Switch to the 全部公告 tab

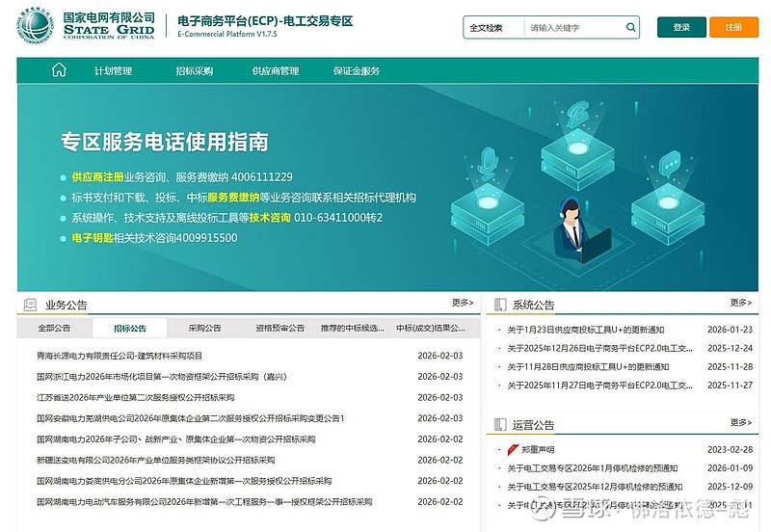54,328
